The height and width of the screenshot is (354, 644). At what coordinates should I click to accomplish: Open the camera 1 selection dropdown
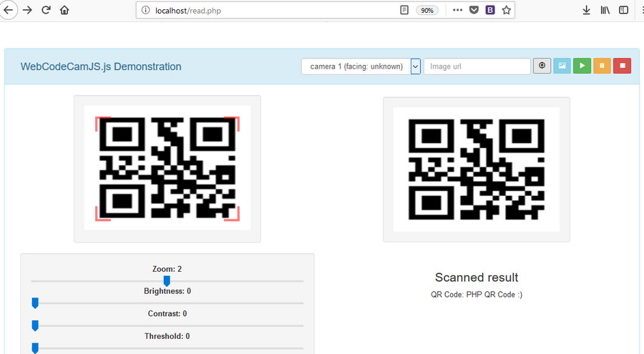[361, 67]
